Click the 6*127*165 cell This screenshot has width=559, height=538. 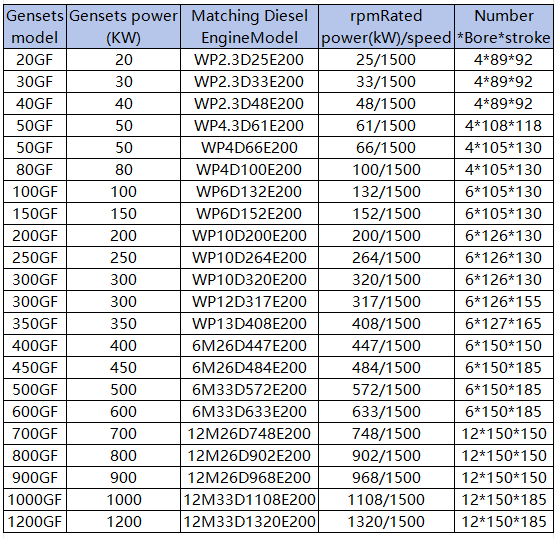tap(504, 324)
